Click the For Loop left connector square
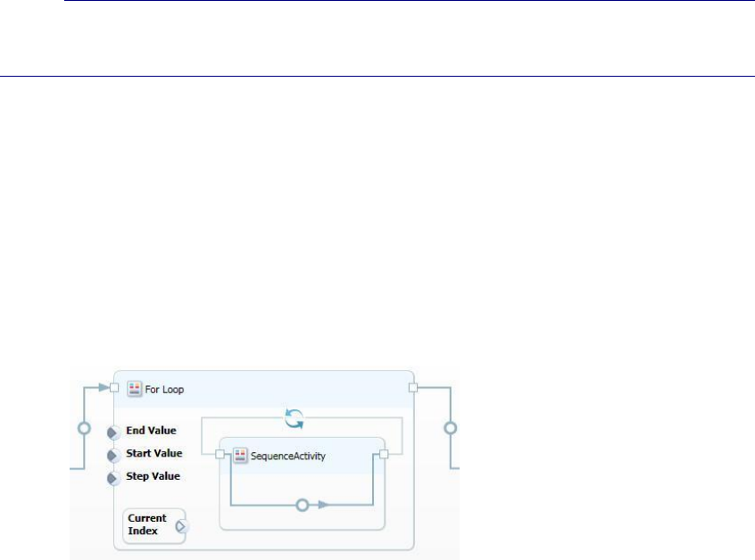Image resolution: width=755 pixels, height=560 pixels. (x=114, y=387)
